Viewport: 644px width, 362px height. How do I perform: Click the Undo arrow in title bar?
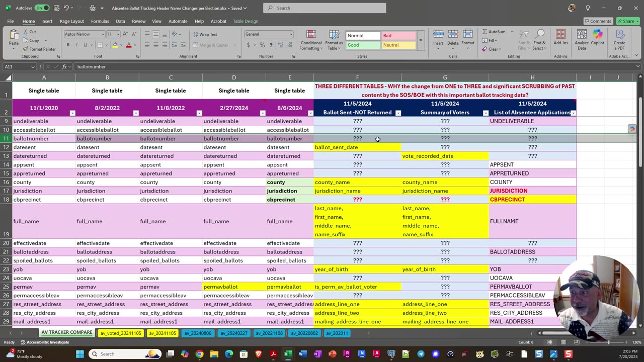(x=66, y=8)
